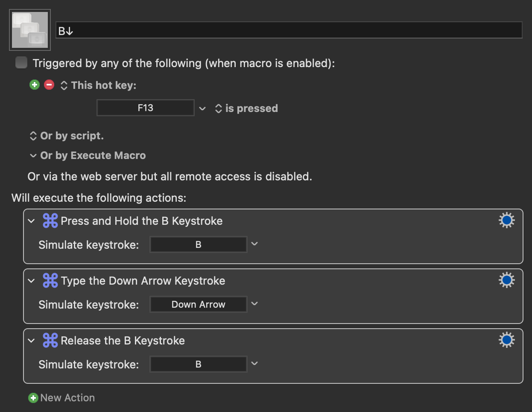
Task: Open the gear menu for Press and Hold B action
Action: [x=507, y=220]
